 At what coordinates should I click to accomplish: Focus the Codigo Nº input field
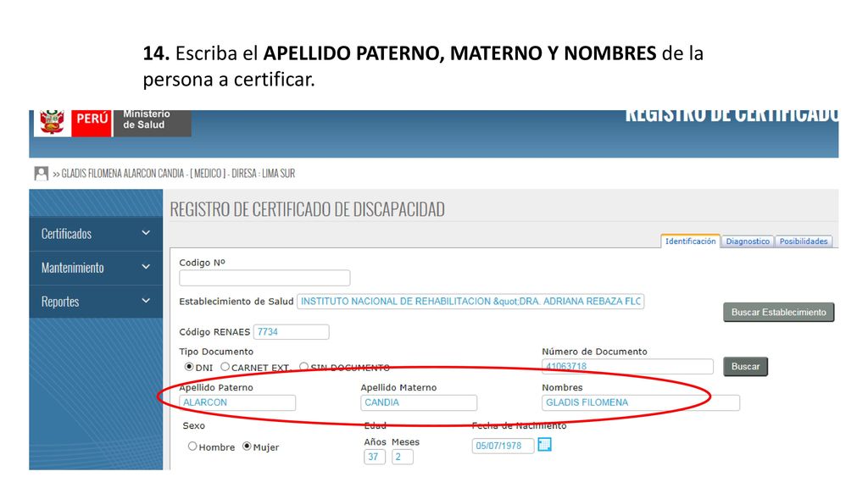pyautogui.click(x=264, y=278)
